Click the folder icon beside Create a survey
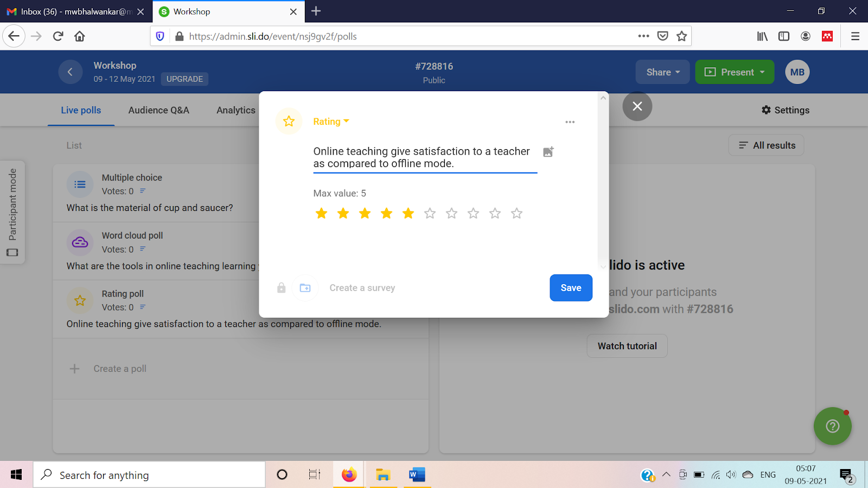 (305, 288)
